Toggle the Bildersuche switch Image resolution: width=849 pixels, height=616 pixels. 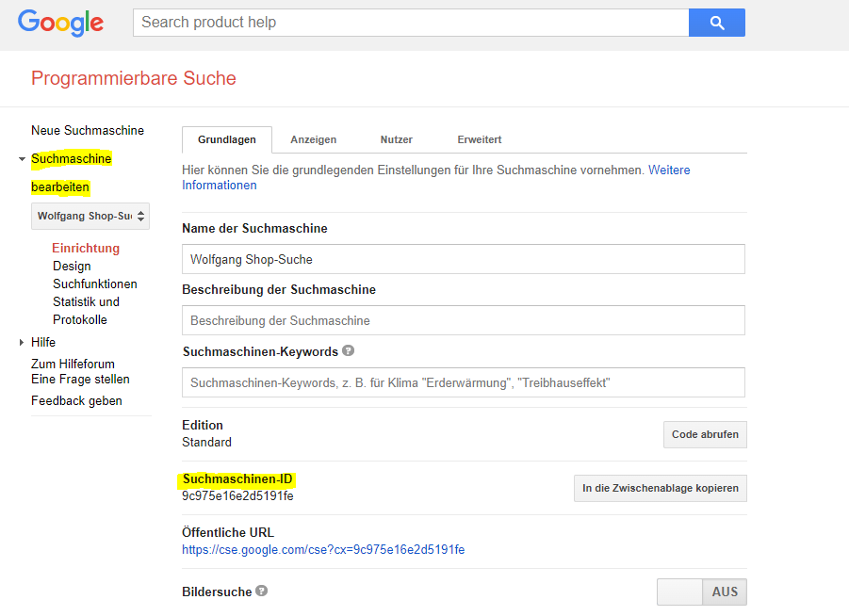click(x=701, y=592)
